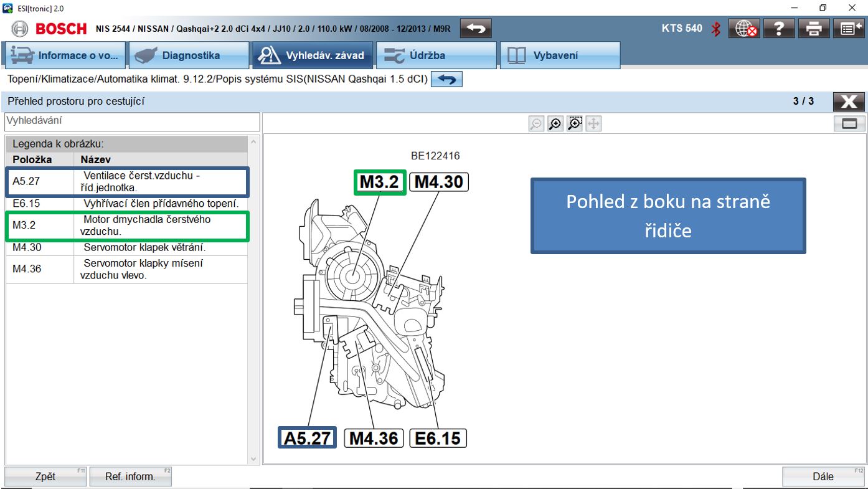
Task: Click the A5.27 label in diagram
Action: pos(307,438)
